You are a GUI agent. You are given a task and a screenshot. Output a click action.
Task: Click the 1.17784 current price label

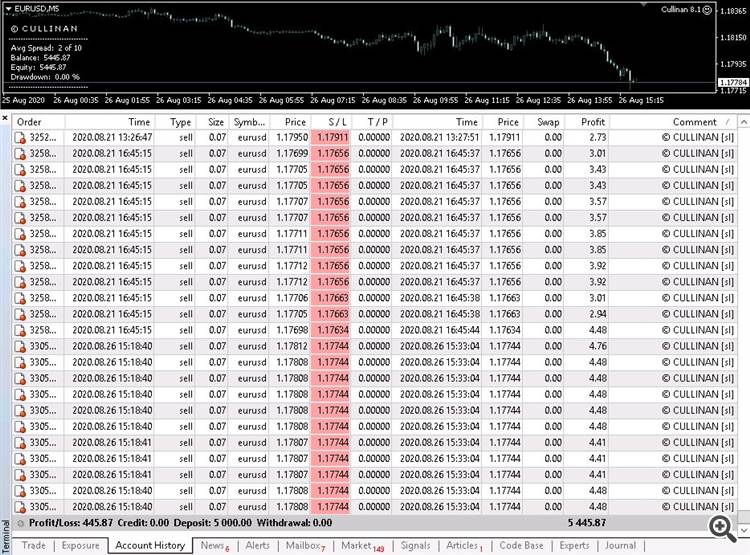[x=733, y=83]
